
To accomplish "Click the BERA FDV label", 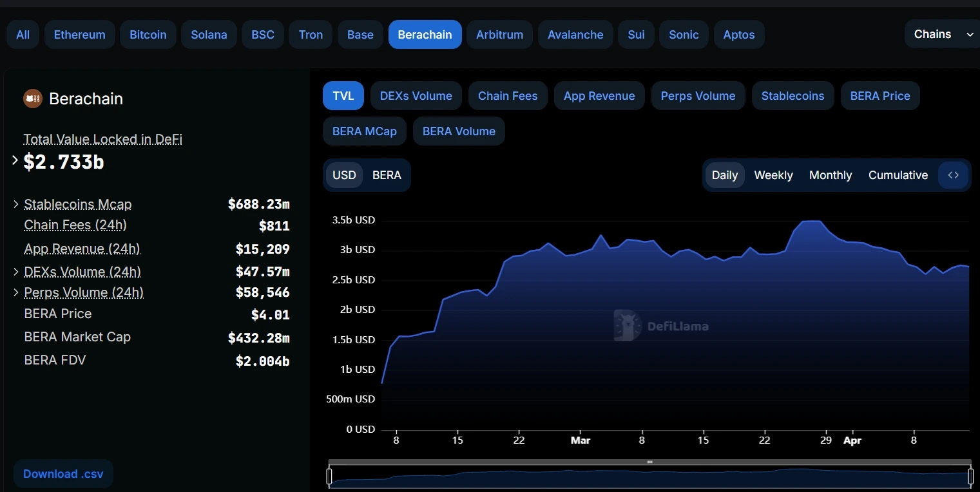I will point(55,360).
